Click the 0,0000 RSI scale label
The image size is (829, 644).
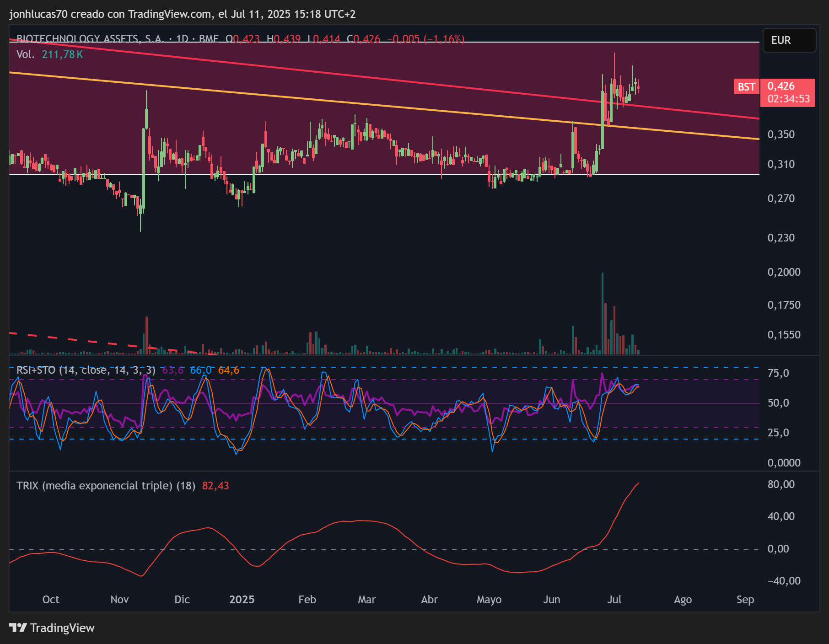coord(784,463)
